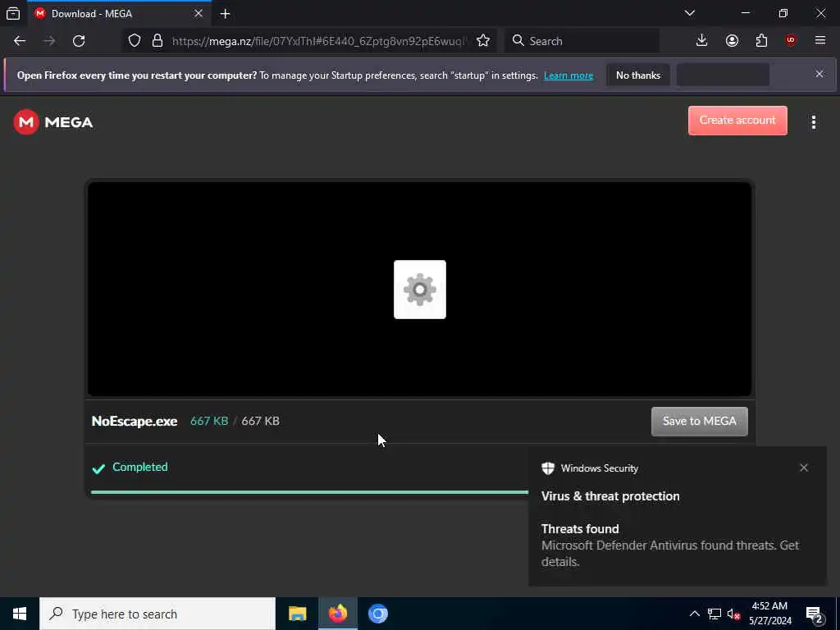Click Save to MEGA button

[699, 421]
